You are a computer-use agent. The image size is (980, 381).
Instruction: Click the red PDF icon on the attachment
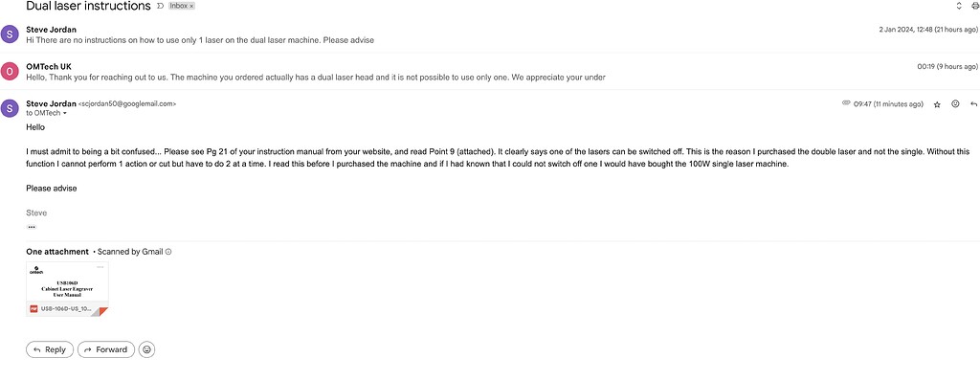(x=33, y=308)
